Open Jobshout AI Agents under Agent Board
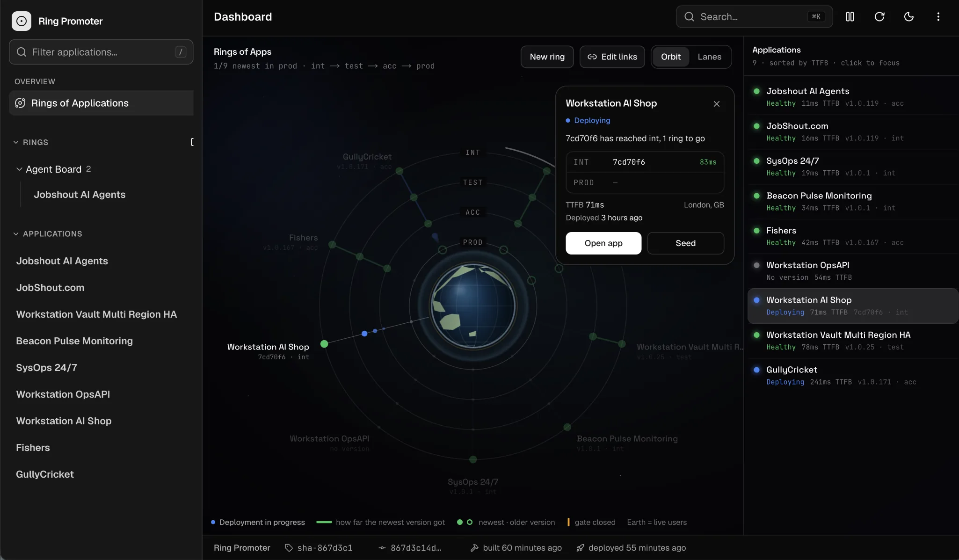This screenshot has width=959, height=560. point(80,195)
